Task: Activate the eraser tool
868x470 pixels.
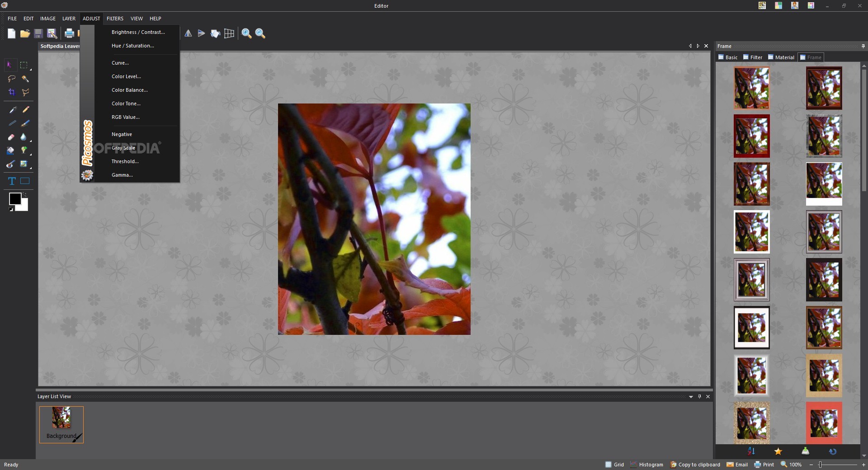Action: (11, 137)
